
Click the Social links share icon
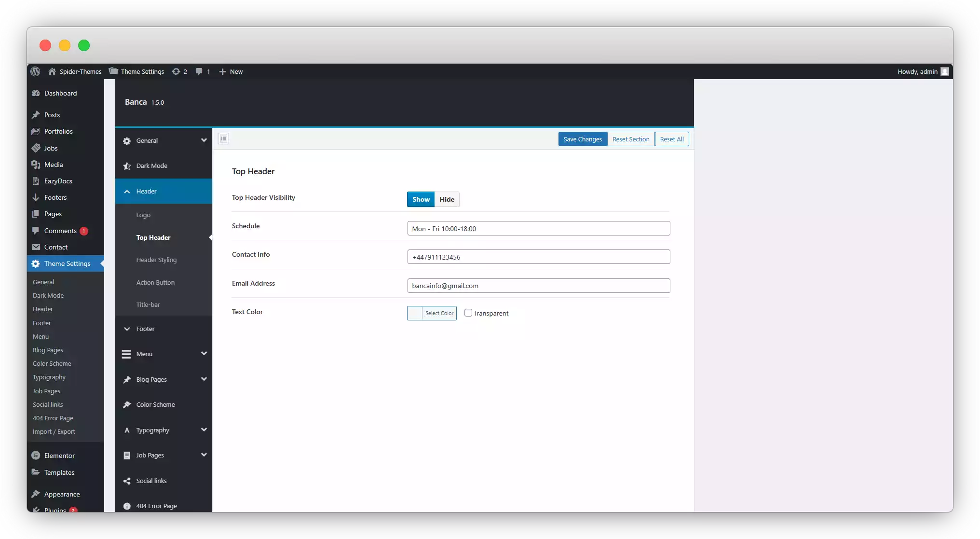127,481
